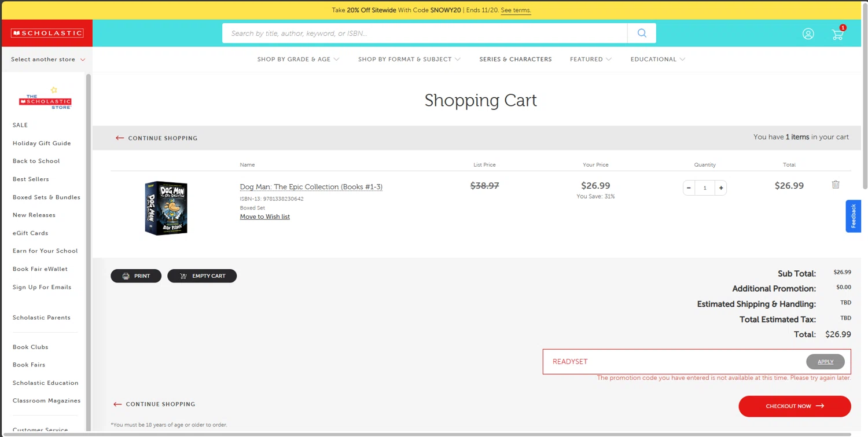Click Move to Wish list link

click(265, 216)
